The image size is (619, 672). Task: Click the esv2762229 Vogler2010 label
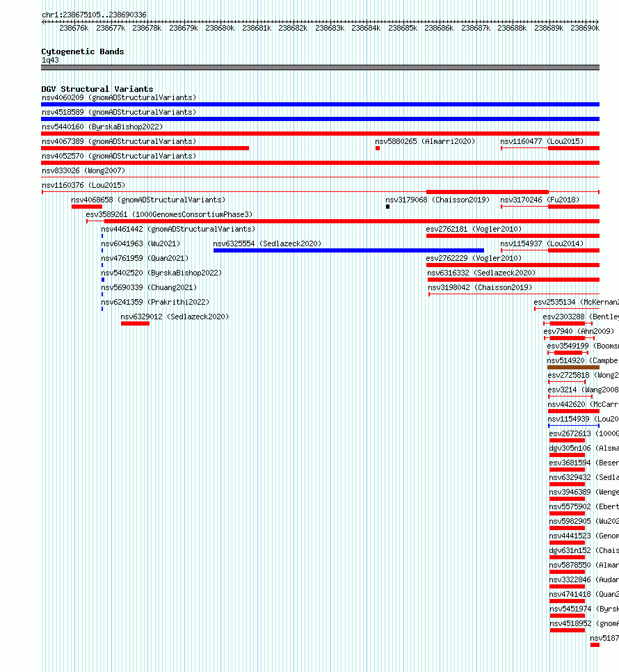pyautogui.click(x=474, y=258)
